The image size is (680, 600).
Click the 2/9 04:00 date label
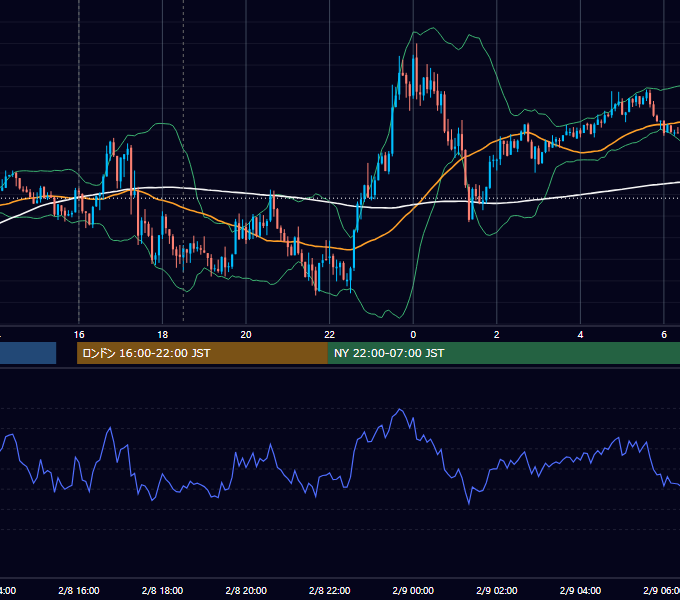(x=580, y=590)
